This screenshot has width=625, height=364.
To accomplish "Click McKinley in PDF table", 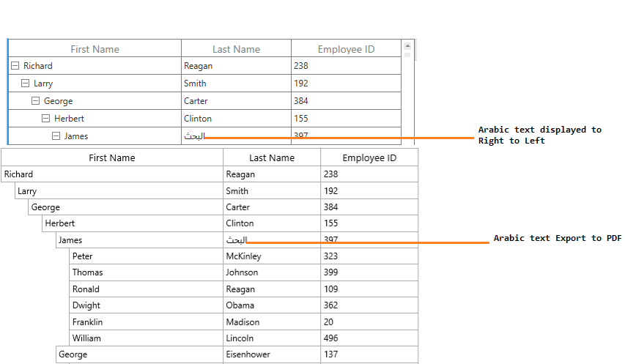I will [x=272, y=256].
